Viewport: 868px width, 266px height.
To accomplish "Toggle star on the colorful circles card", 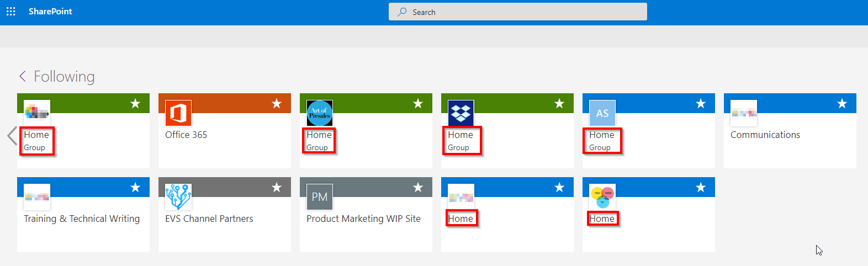I will point(701,187).
